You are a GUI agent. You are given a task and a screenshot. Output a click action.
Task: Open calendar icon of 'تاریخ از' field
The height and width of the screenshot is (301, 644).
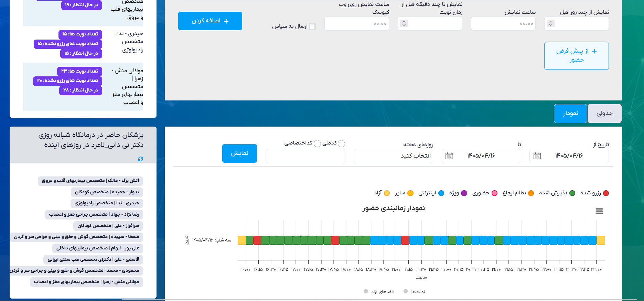[x=537, y=156]
